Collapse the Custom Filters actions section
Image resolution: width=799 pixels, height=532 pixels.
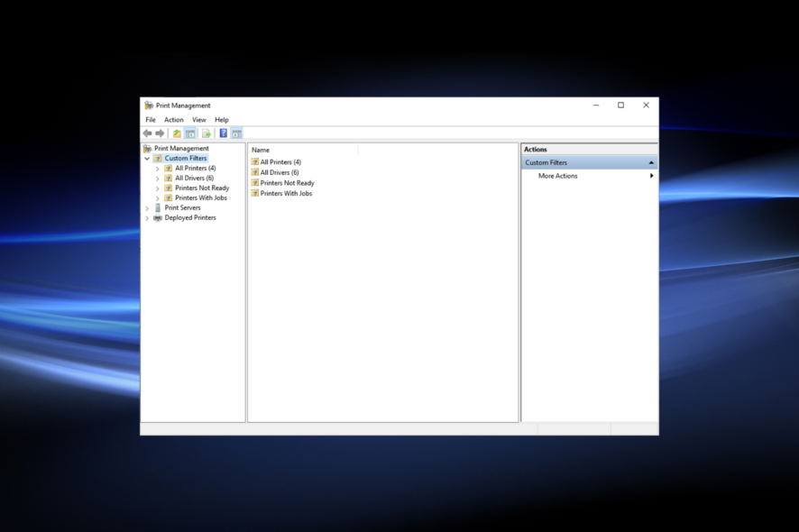(652, 162)
